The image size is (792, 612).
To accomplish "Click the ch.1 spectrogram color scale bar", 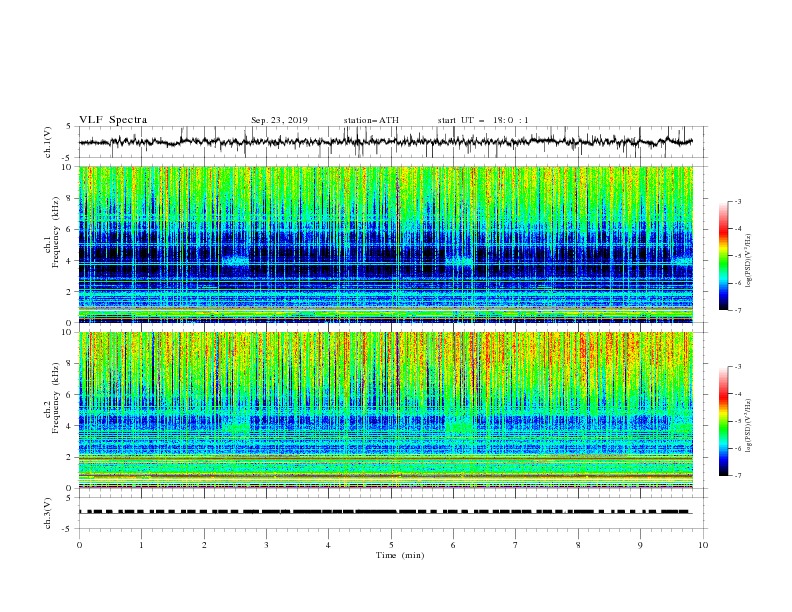I will [x=724, y=256].
